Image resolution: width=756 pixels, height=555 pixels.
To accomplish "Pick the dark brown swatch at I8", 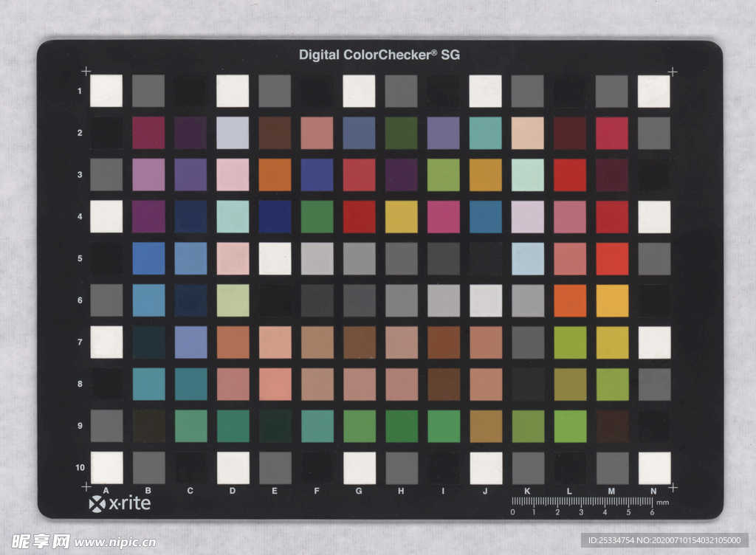I will [444, 385].
